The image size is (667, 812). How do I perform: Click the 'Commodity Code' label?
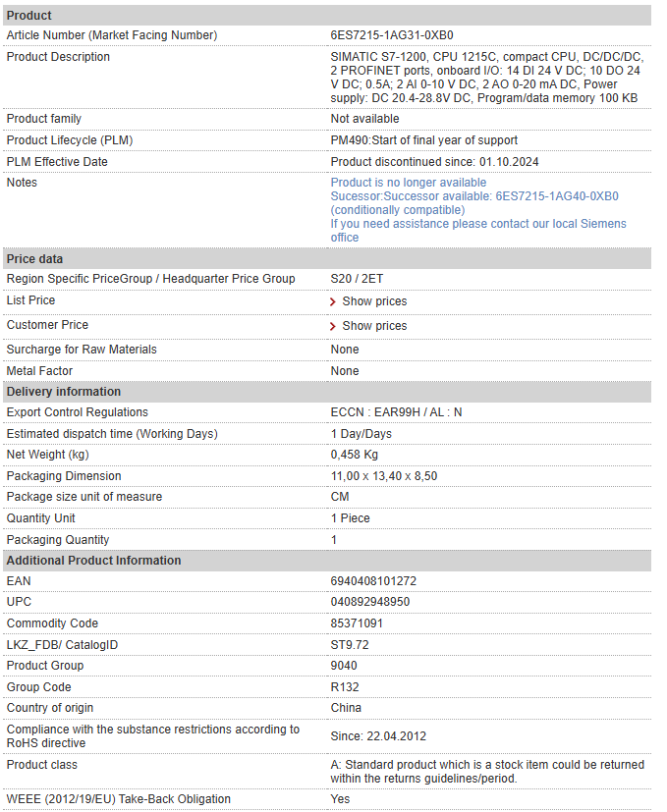(52, 623)
